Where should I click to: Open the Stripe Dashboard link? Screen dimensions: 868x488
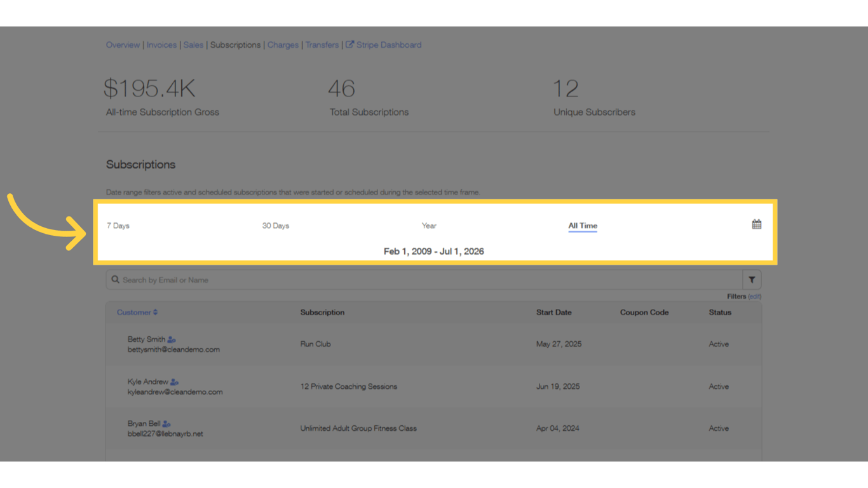(389, 44)
